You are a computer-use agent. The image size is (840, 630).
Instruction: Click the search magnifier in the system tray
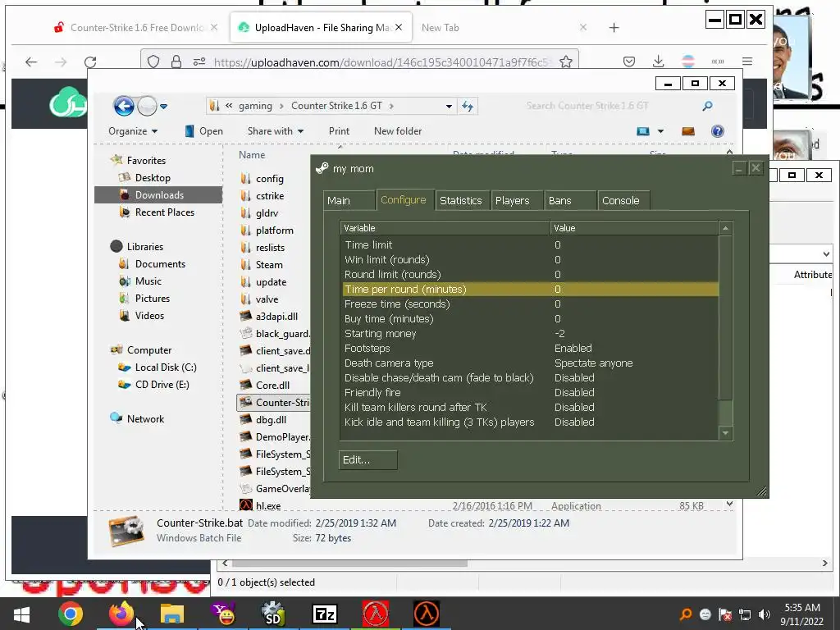(x=686, y=614)
